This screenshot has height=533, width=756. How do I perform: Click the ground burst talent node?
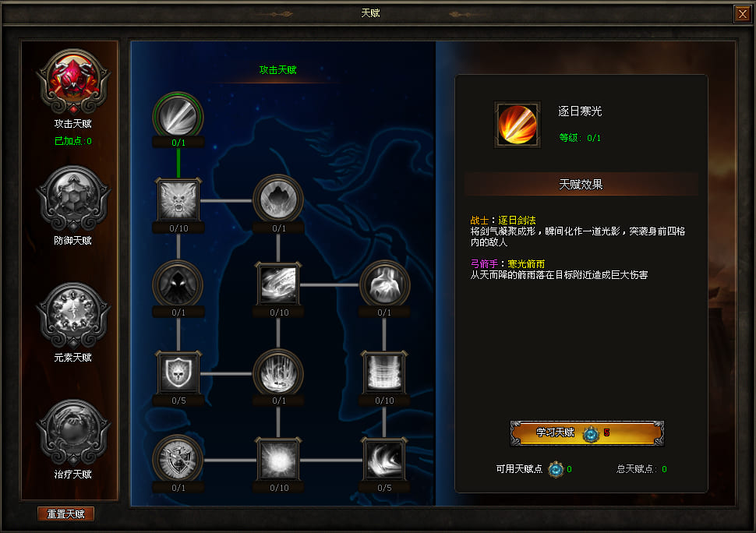(x=278, y=372)
